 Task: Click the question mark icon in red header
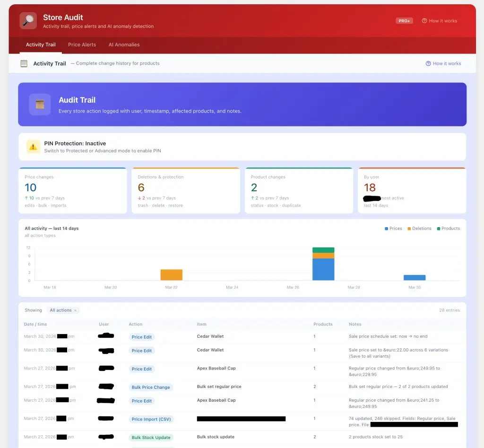[424, 21]
